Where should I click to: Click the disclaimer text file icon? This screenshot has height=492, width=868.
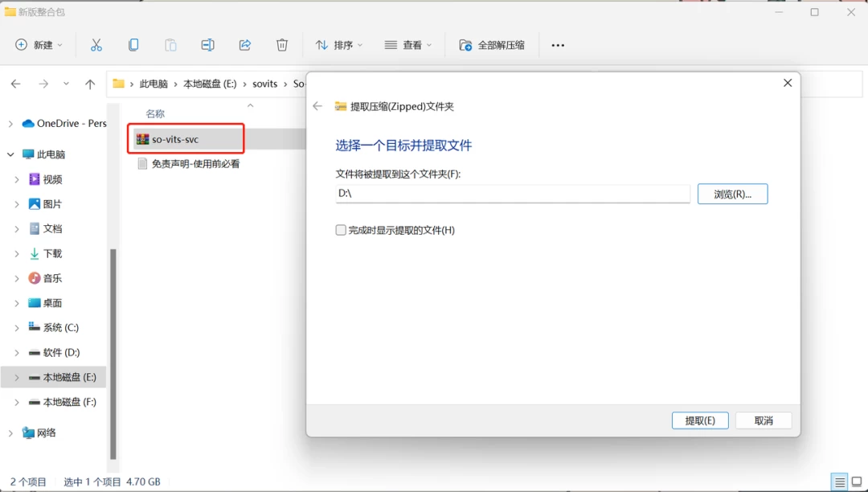pyautogui.click(x=143, y=164)
